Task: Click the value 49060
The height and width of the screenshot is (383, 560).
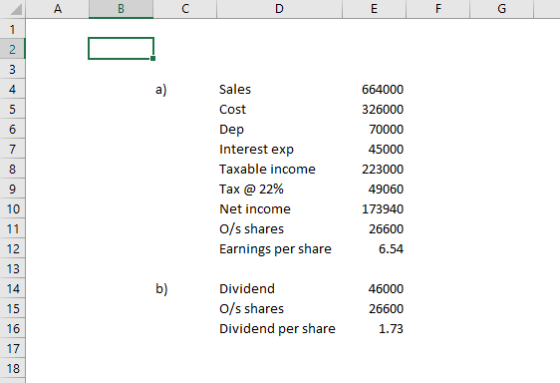Action: [x=386, y=189]
